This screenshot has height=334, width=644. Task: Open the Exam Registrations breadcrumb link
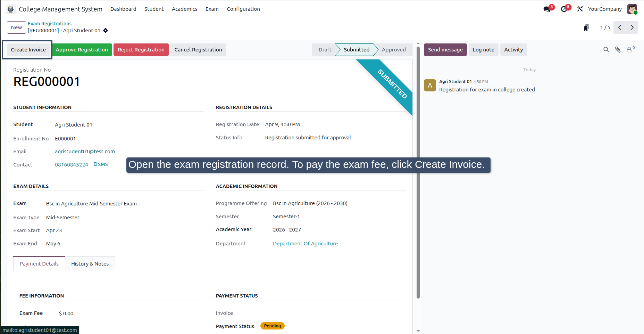(50, 24)
